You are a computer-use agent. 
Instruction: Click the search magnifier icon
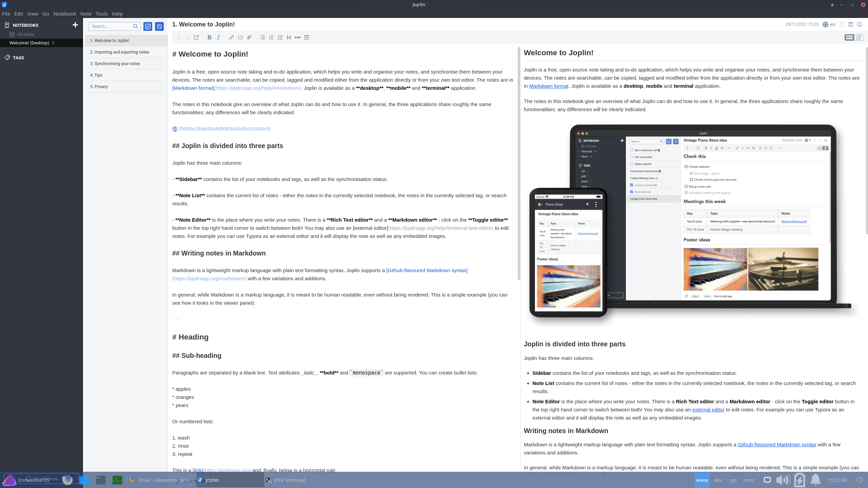point(136,26)
